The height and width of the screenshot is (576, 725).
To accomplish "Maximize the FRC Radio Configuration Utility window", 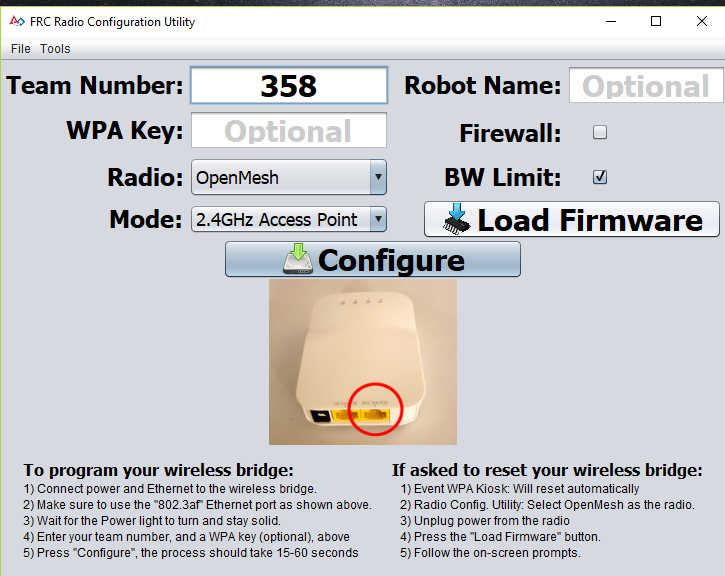I will [656, 21].
